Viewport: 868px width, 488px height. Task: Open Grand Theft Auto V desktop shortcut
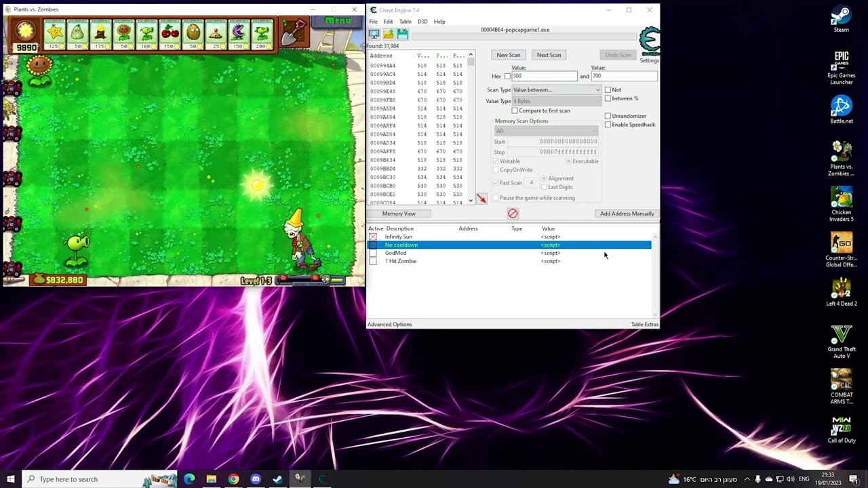841,342
